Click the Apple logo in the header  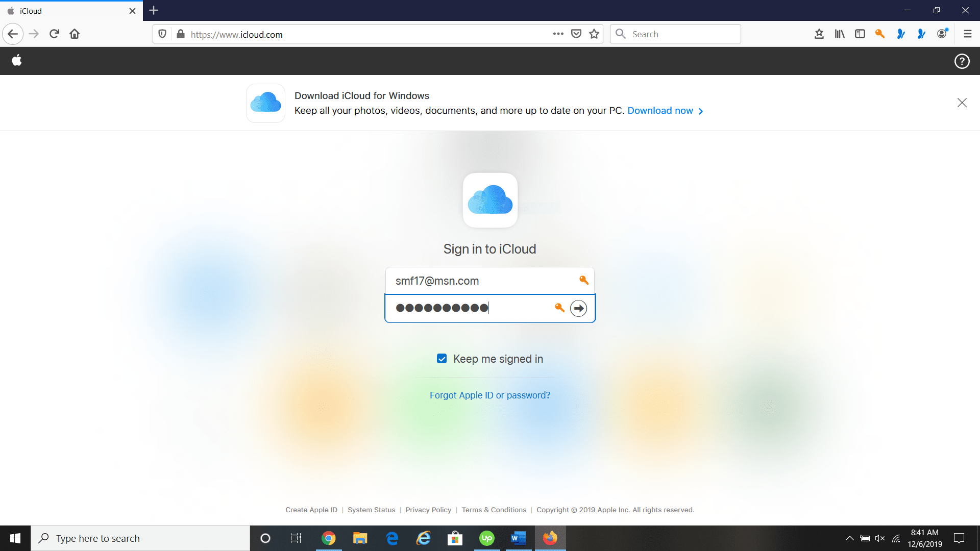[x=17, y=61]
